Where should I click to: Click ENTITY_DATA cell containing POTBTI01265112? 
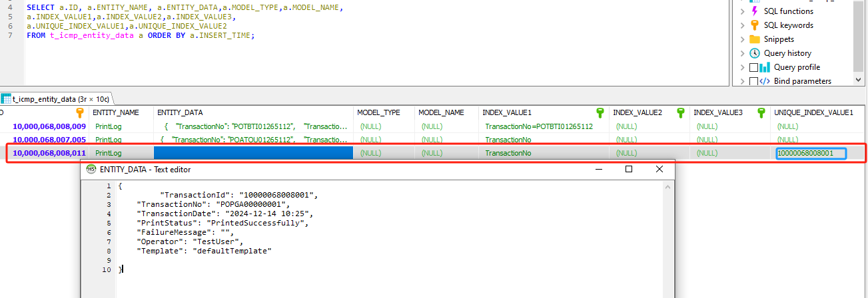pos(254,126)
